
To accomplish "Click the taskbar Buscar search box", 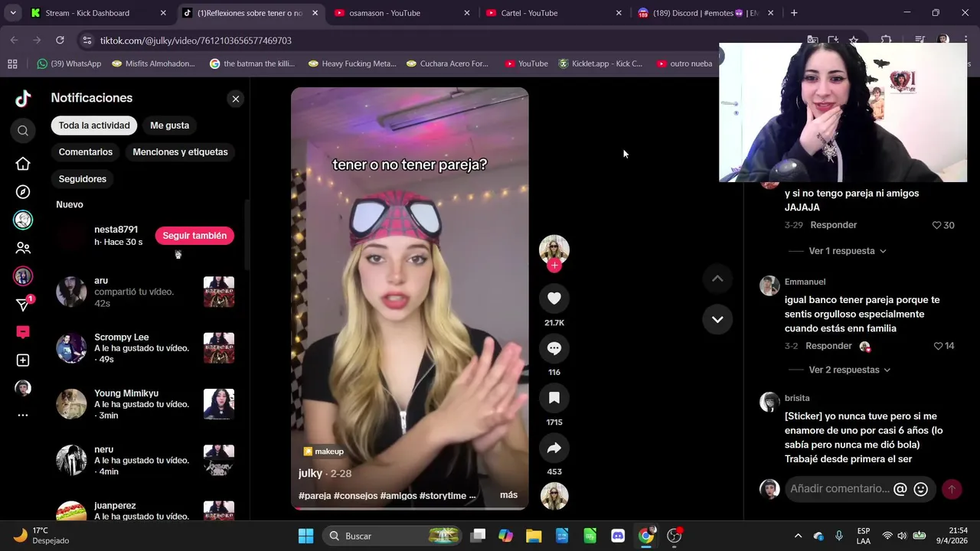I will point(393,536).
